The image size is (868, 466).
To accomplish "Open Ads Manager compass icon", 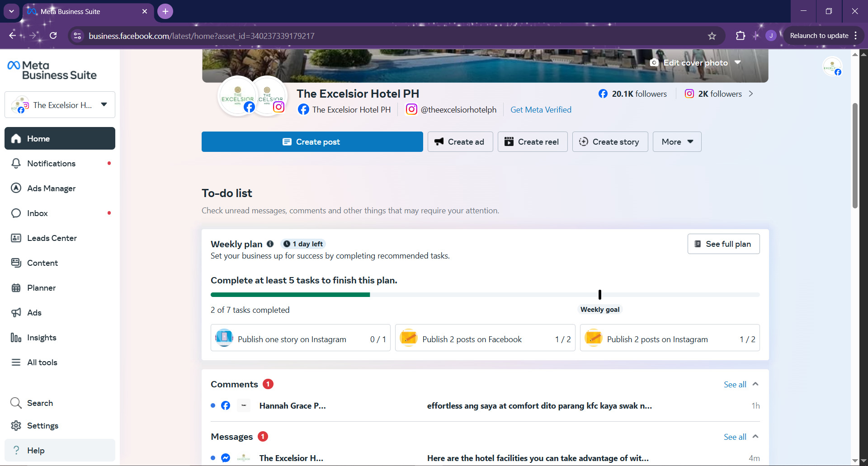I will (x=16, y=188).
